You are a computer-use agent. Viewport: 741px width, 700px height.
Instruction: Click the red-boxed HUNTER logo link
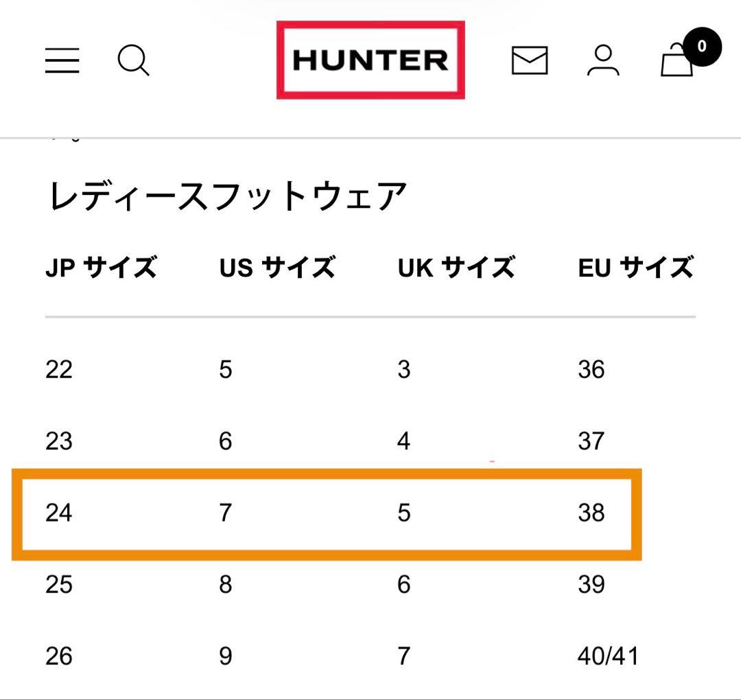[370, 60]
